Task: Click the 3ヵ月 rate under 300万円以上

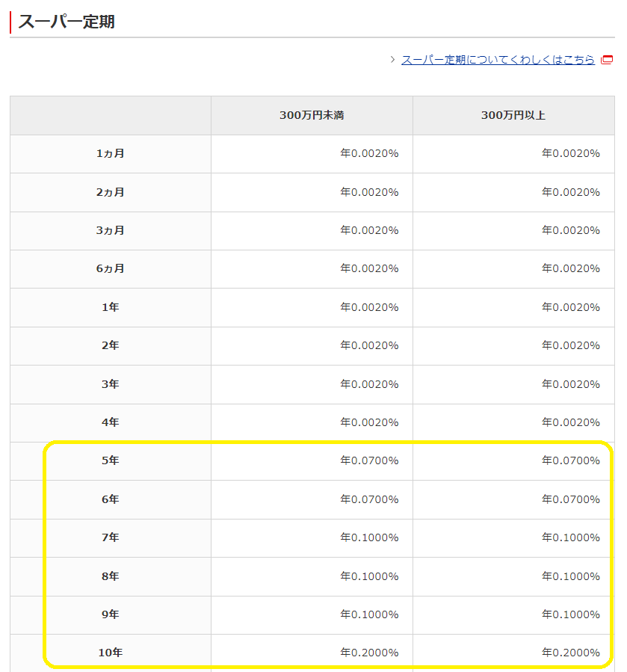Action: click(x=571, y=230)
